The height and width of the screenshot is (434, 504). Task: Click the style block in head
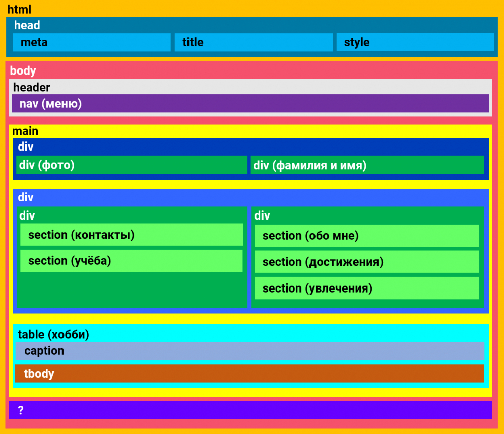[415, 42]
